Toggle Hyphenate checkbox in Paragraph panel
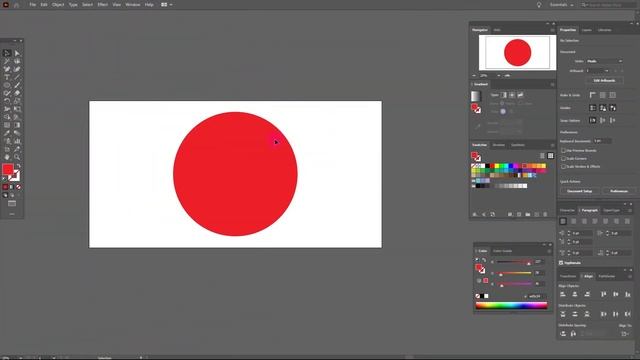 561,263
